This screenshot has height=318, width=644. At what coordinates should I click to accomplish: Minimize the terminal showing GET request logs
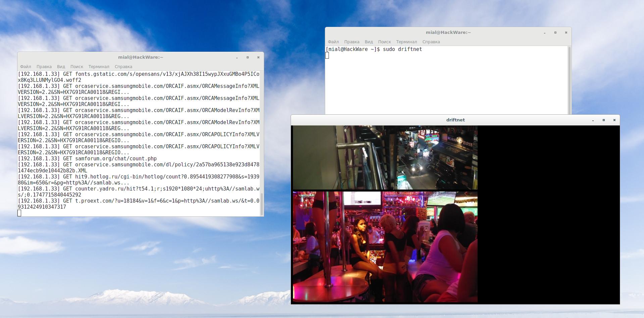[237, 57]
